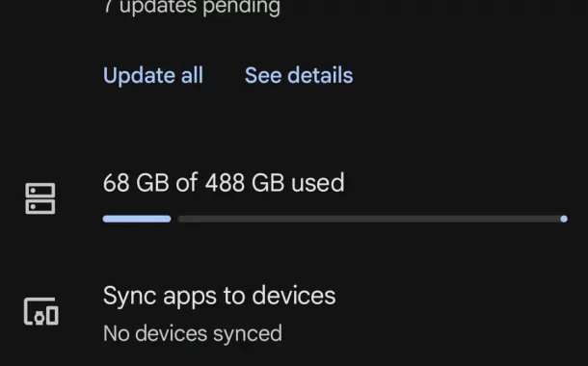588x366 pixels.
Task: Click the word 'devices' in the Sync apps title
Action: (x=294, y=296)
